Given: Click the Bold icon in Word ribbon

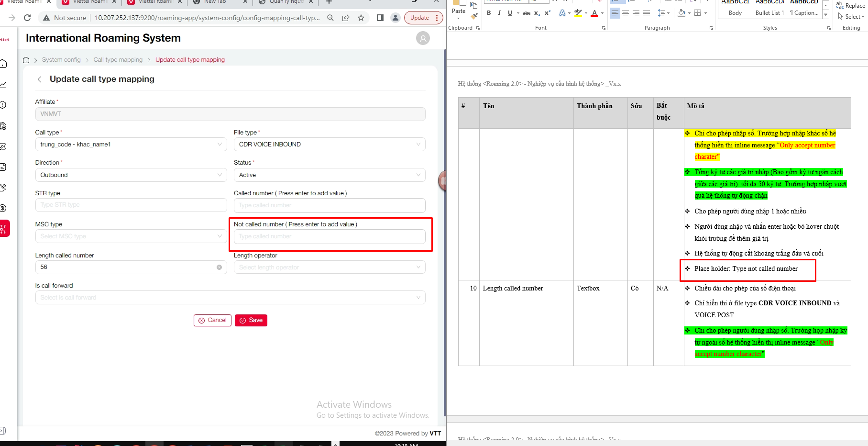Looking at the screenshot, I should [489, 13].
